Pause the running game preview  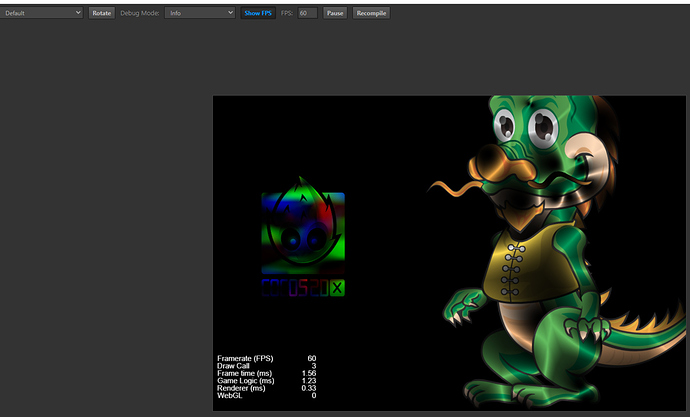[x=335, y=13]
